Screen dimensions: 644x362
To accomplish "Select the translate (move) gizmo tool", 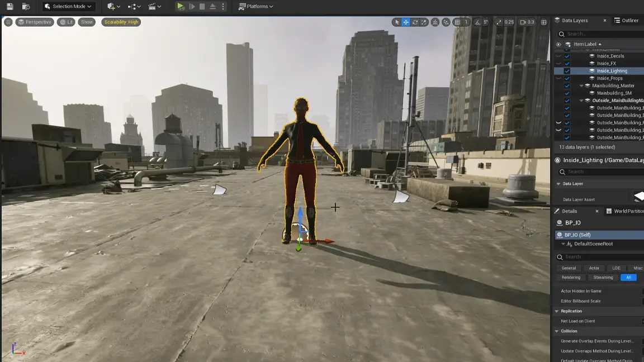I will point(406,22).
